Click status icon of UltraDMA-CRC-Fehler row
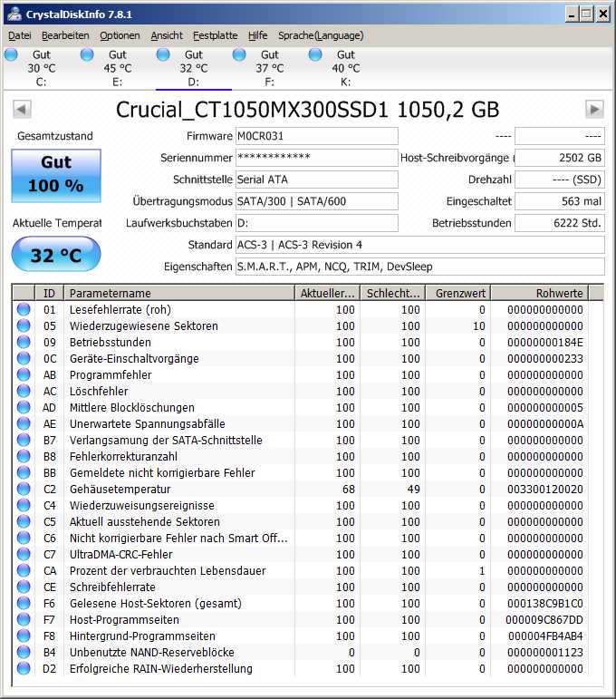Viewport: 616px width, 699px height. [24, 554]
